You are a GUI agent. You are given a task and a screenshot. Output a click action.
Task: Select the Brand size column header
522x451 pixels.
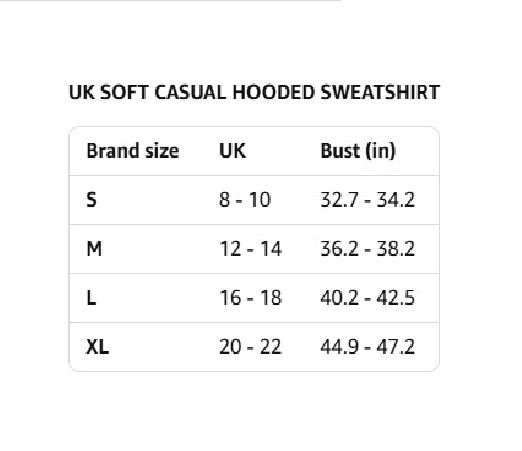point(133,151)
